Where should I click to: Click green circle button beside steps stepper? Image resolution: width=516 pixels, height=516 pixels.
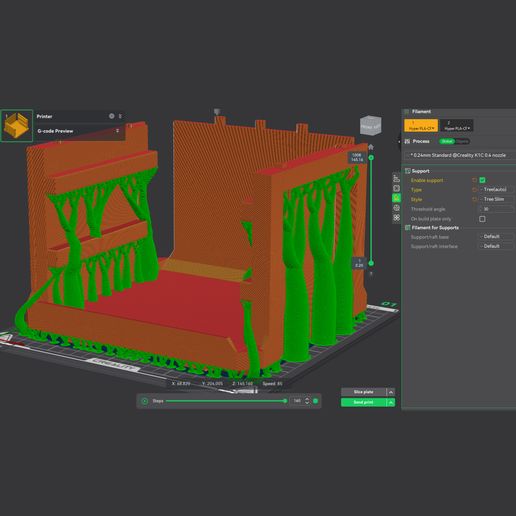pyautogui.click(x=316, y=401)
